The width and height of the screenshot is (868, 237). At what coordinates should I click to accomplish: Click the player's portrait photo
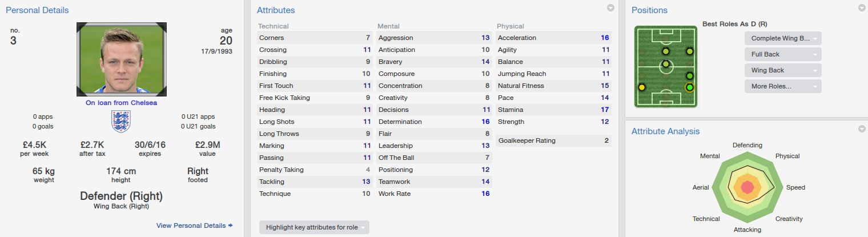[121, 59]
